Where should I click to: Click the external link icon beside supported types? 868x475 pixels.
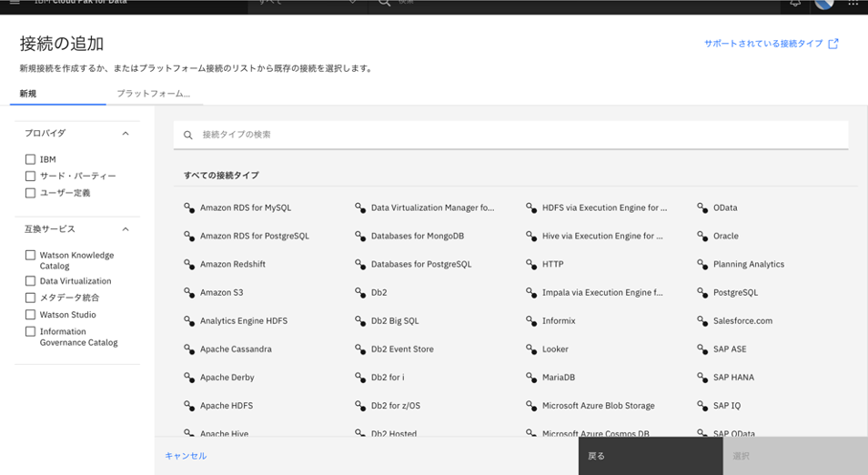point(833,44)
